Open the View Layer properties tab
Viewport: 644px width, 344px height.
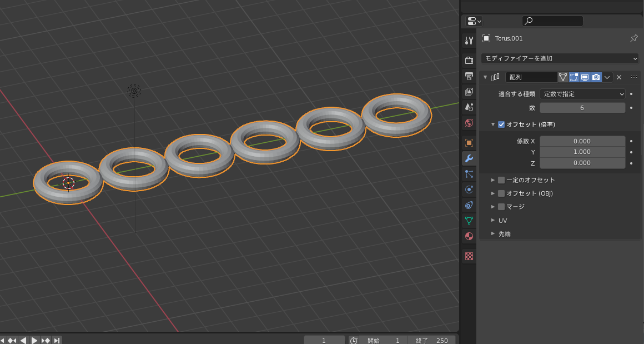tap(469, 92)
